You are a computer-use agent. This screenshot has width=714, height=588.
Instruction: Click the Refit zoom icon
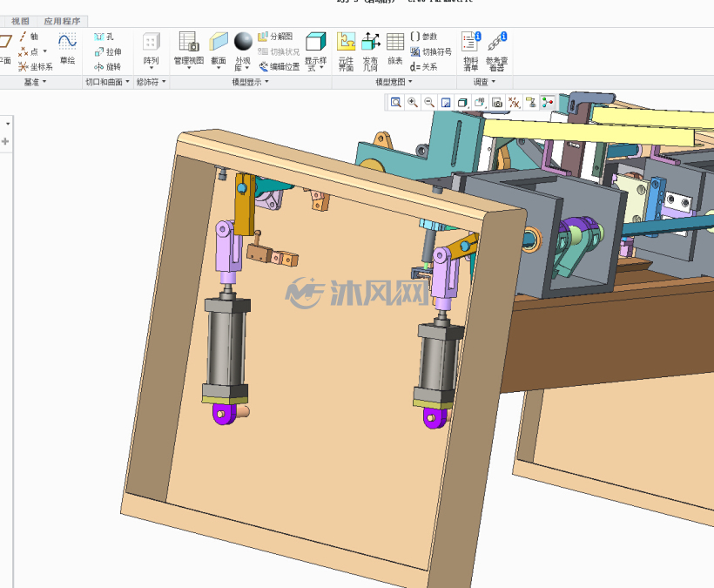click(395, 103)
